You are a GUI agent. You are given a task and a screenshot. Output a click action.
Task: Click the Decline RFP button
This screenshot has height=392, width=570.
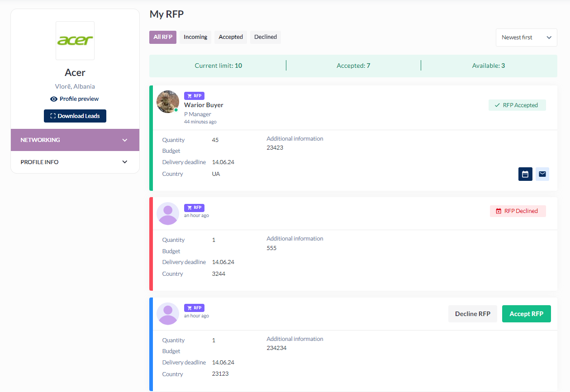point(472,314)
